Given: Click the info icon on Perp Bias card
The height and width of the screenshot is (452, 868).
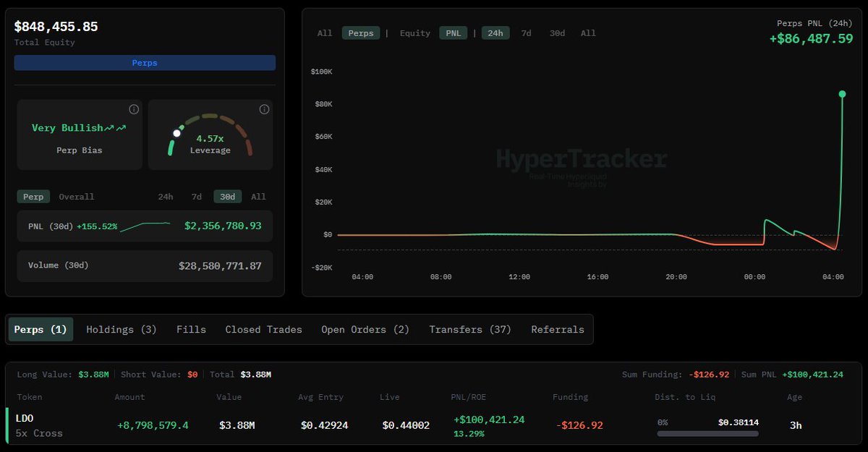Looking at the screenshot, I should point(134,109).
